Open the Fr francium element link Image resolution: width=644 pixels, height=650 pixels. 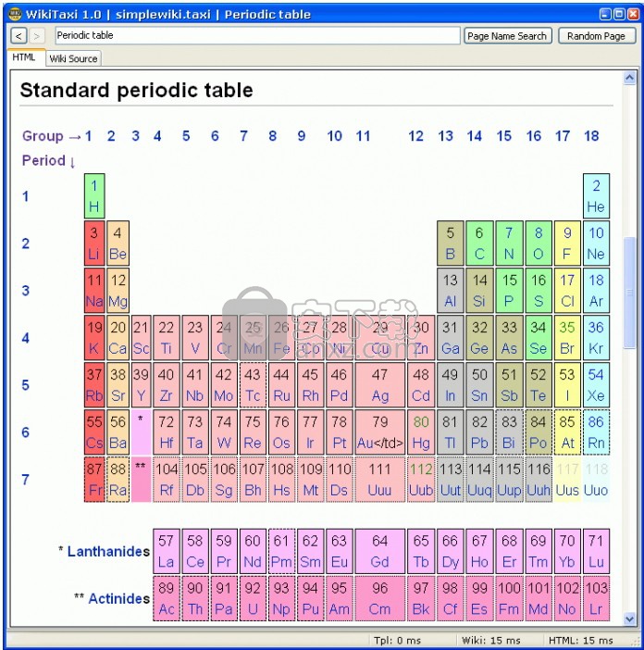(94, 490)
